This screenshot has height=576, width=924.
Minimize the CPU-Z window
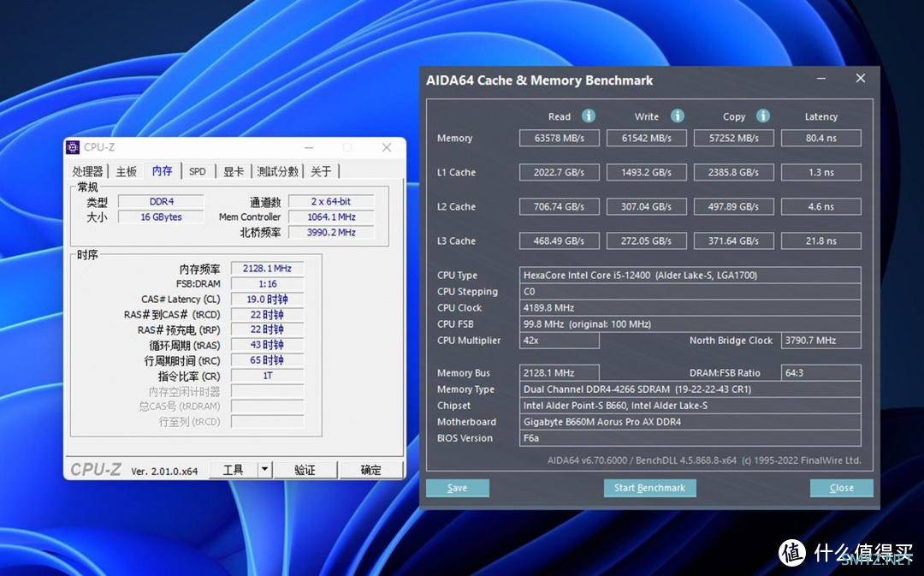(x=309, y=147)
